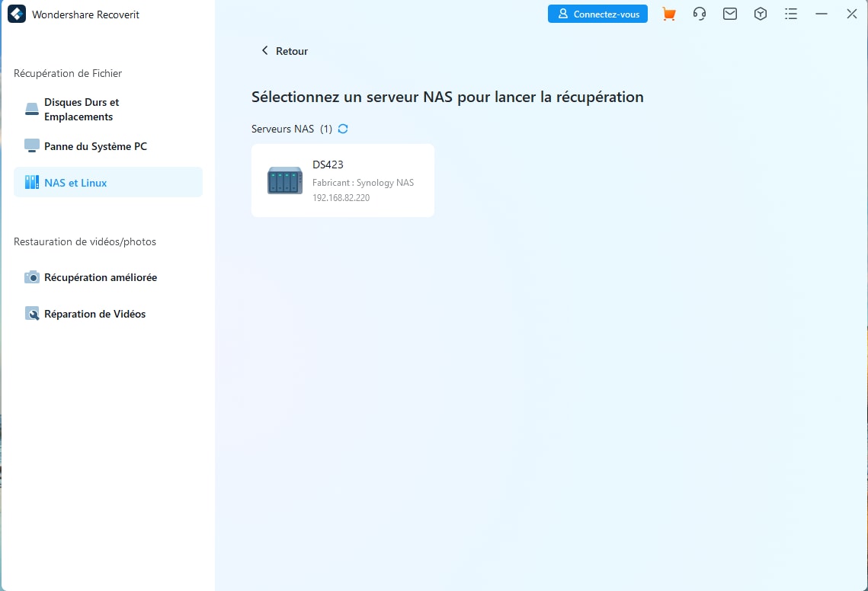Click the Wondershare Recoverit logo icon
Screen dimensions: 868x591
(x=17, y=14)
